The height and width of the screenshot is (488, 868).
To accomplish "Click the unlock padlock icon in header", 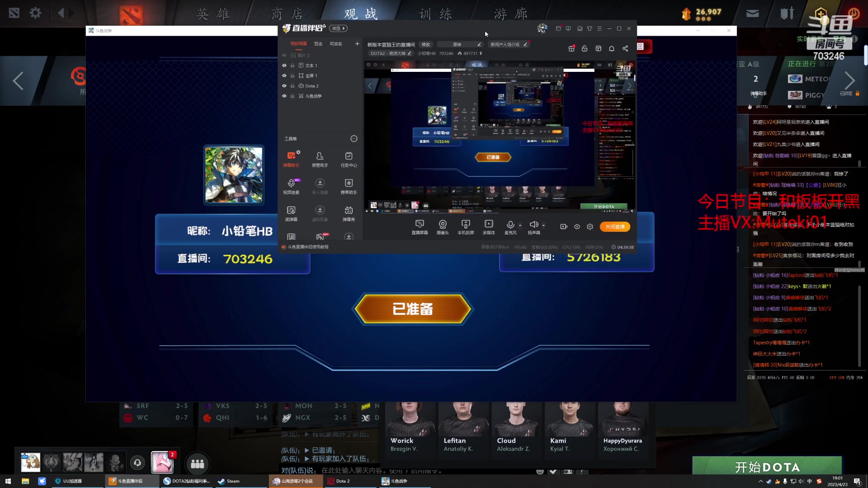I will [x=585, y=48].
